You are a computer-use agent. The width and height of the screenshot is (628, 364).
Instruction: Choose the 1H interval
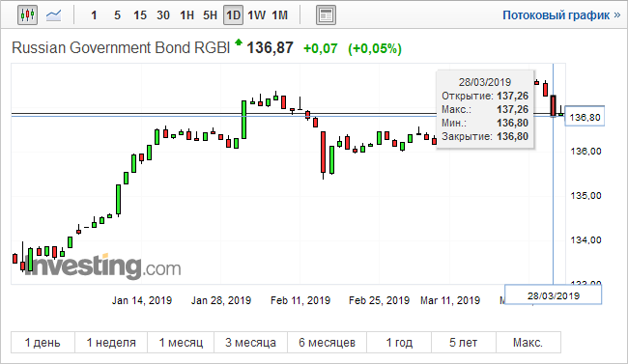[x=186, y=15]
